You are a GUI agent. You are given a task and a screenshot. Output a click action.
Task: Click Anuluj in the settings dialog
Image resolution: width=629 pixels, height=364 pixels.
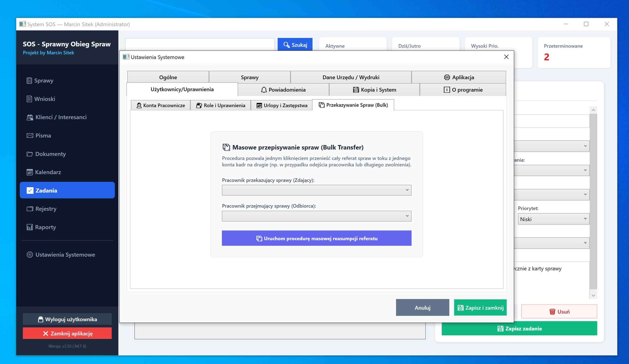pos(422,308)
